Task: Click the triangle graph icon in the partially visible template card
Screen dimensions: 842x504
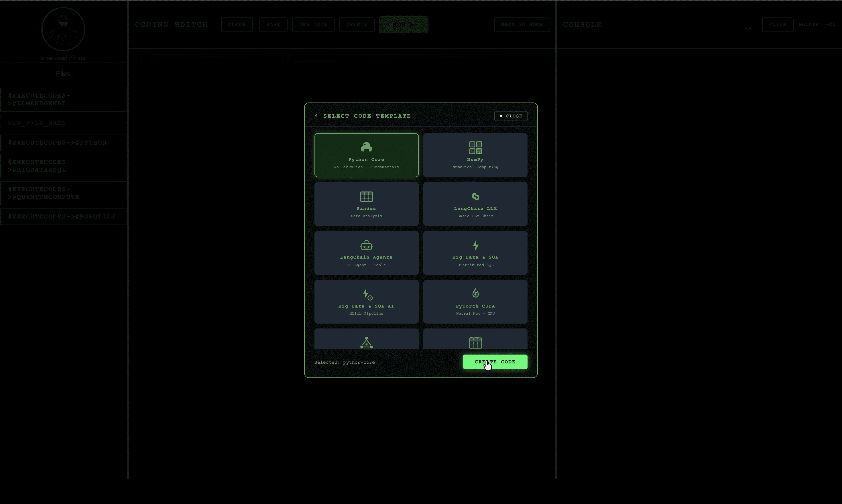Action: point(366,342)
